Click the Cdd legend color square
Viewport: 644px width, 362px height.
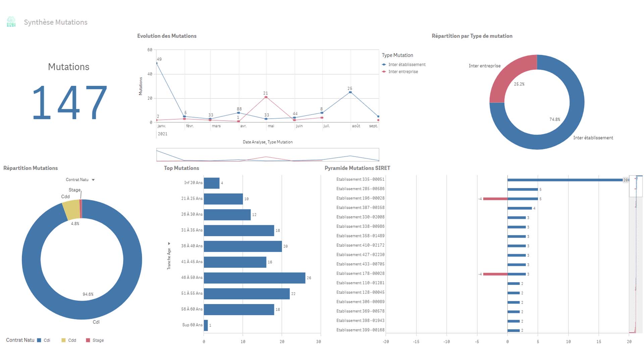click(63, 340)
